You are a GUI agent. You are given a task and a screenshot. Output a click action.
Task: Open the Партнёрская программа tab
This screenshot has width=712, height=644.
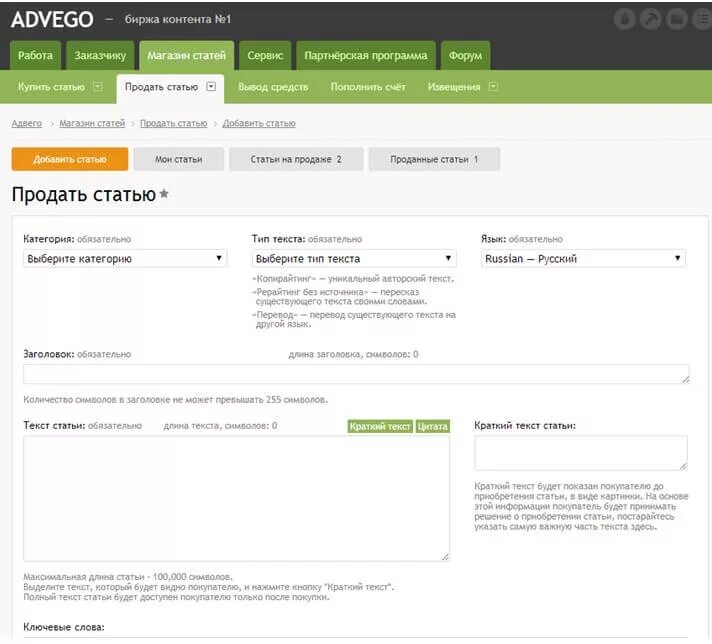pyautogui.click(x=366, y=55)
